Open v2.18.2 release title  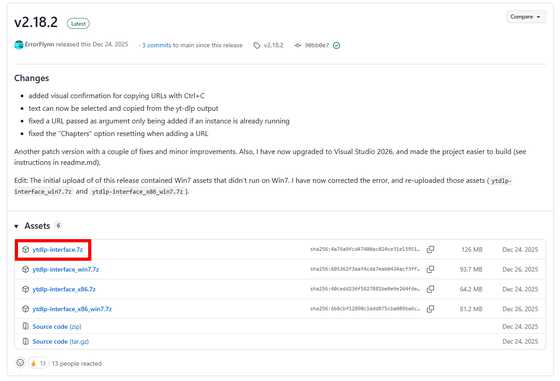click(x=36, y=22)
